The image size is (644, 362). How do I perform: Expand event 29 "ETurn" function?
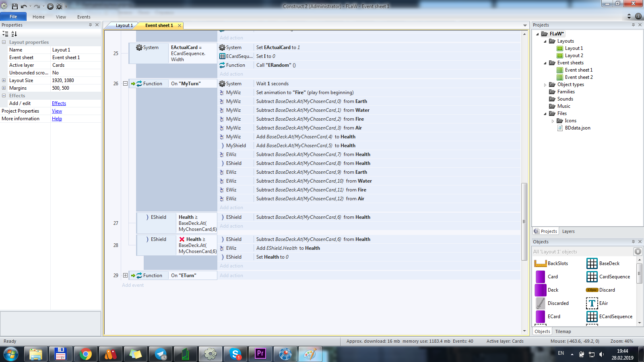125,276
